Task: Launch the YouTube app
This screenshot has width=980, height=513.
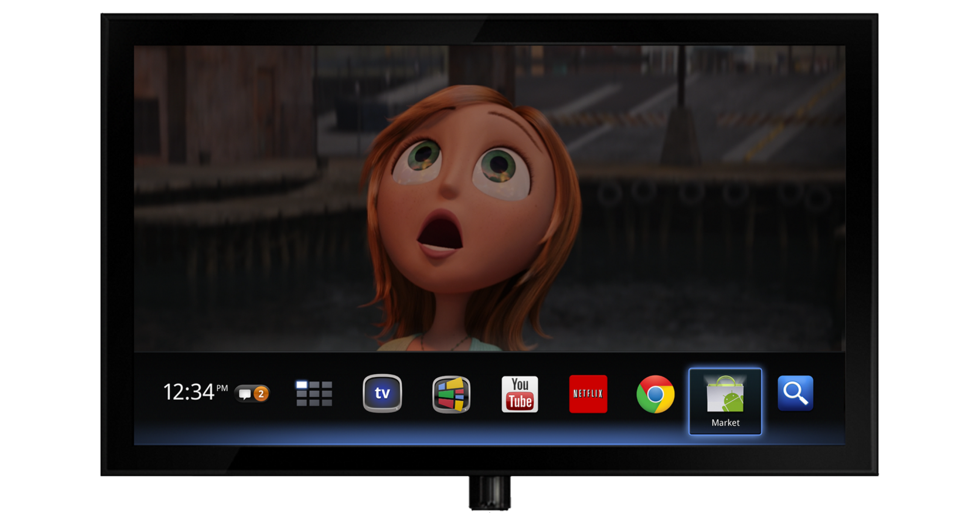Action: pyautogui.click(x=520, y=394)
